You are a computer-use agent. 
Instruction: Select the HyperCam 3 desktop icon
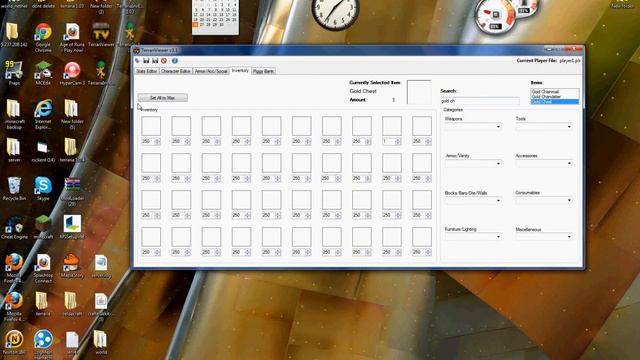click(72, 73)
